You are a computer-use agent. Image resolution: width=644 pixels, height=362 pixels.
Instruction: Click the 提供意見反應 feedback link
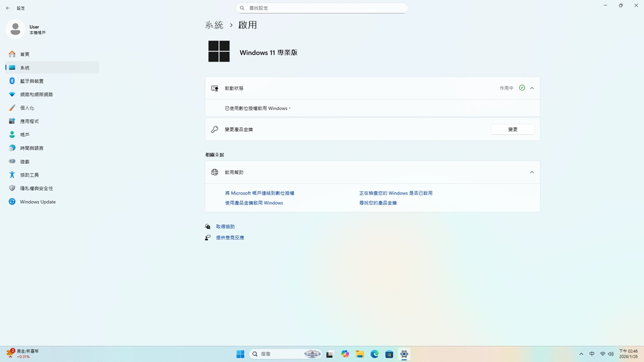tap(230, 238)
